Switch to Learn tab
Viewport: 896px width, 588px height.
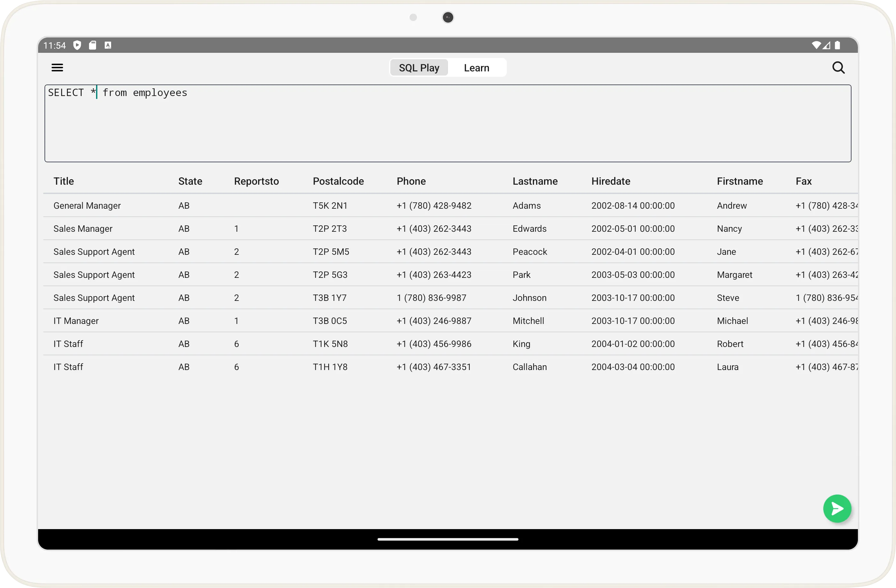[x=477, y=68]
